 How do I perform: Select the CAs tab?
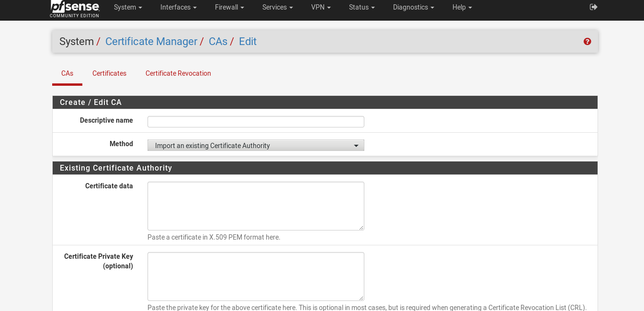[67, 73]
